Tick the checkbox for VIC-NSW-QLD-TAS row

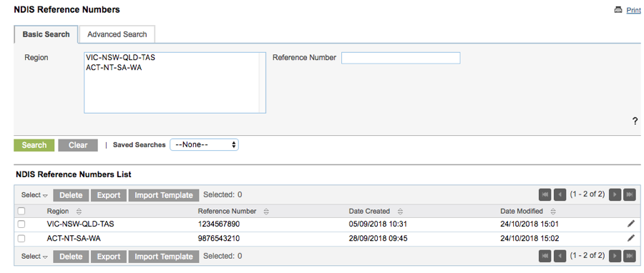click(x=21, y=224)
